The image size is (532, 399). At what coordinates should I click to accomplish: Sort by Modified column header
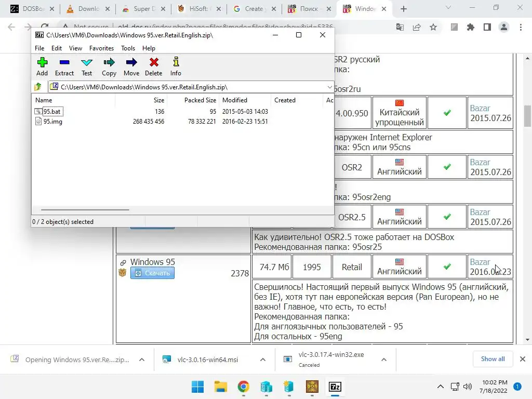tap(245, 100)
